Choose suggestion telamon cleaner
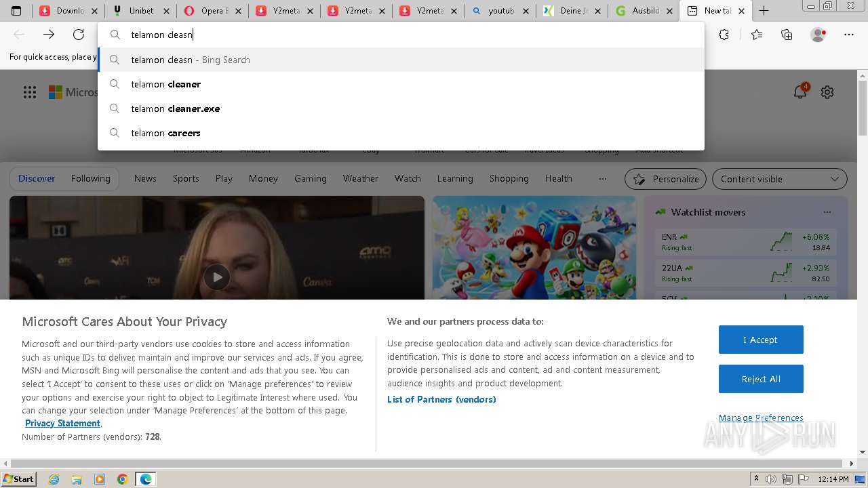Viewport: 868px width, 488px height. tap(401, 84)
